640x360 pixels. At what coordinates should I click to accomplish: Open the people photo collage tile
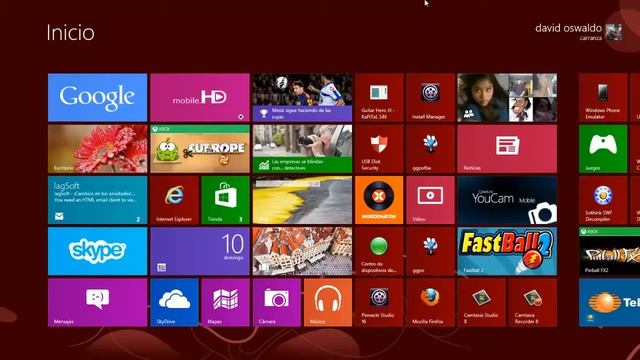[507, 98]
